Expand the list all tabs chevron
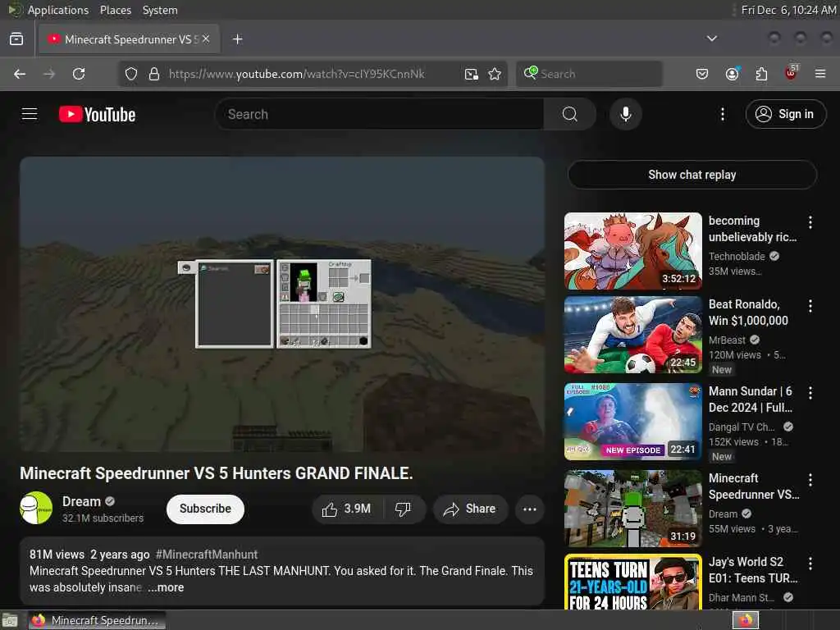The image size is (840, 630). point(711,39)
